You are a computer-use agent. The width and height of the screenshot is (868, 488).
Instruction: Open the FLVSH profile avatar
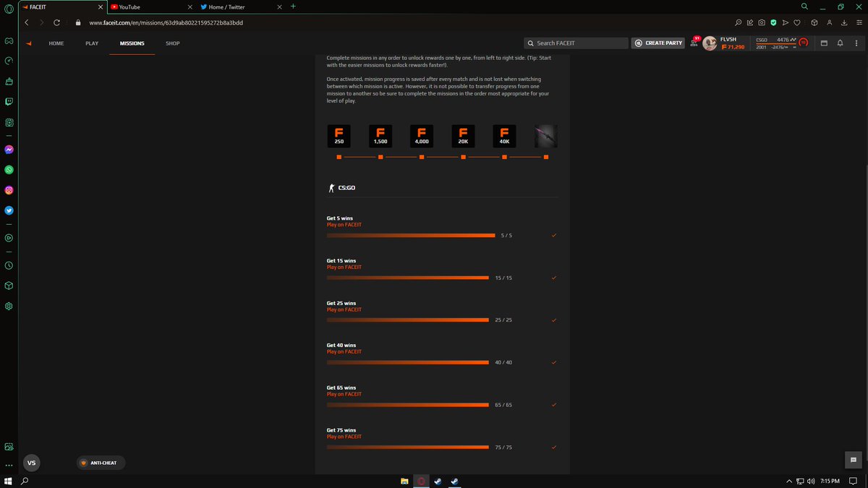pyautogui.click(x=710, y=43)
